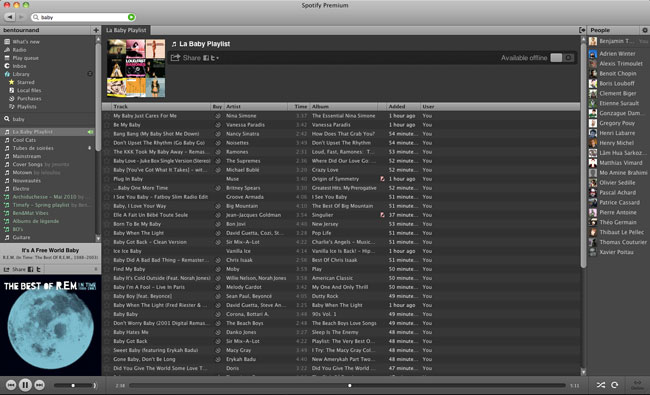Image resolution: width=650 pixels, height=395 pixels.
Task: Go back with the navigation arrow
Action: (x=10, y=17)
